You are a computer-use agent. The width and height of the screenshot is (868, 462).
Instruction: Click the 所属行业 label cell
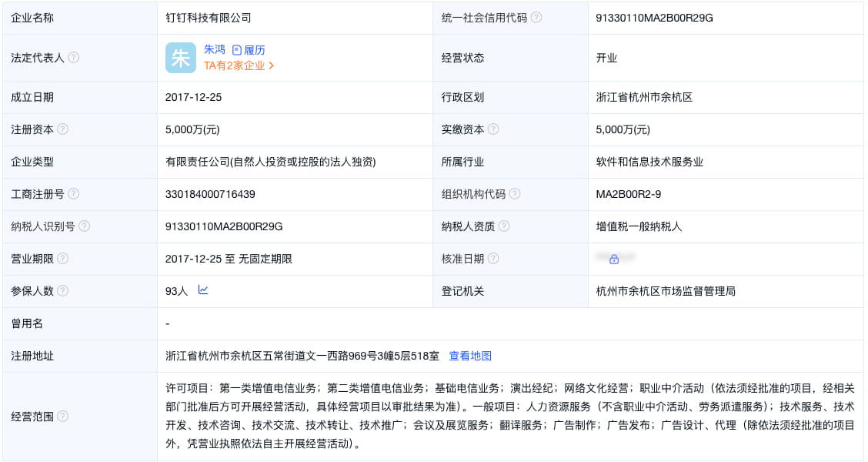(510, 162)
